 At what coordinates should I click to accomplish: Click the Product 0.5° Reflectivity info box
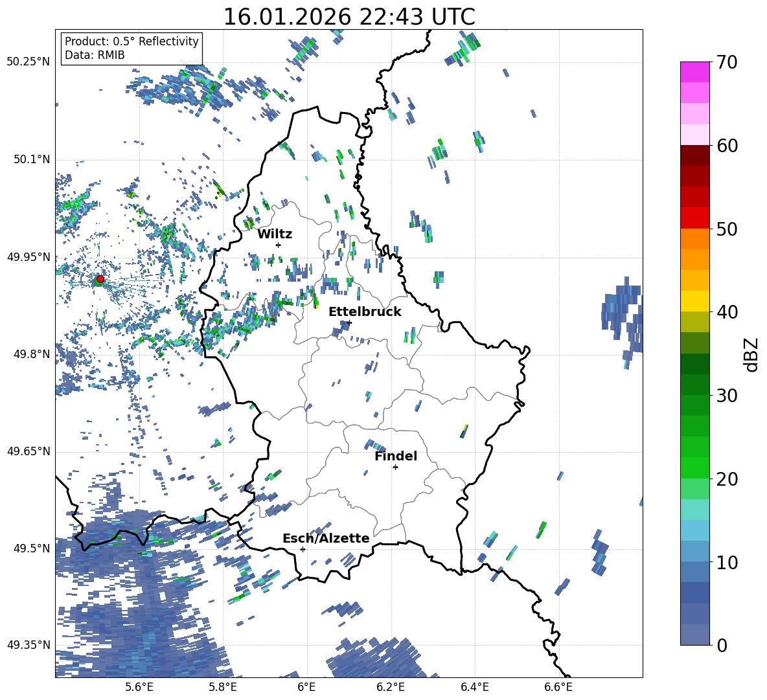[x=132, y=49]
